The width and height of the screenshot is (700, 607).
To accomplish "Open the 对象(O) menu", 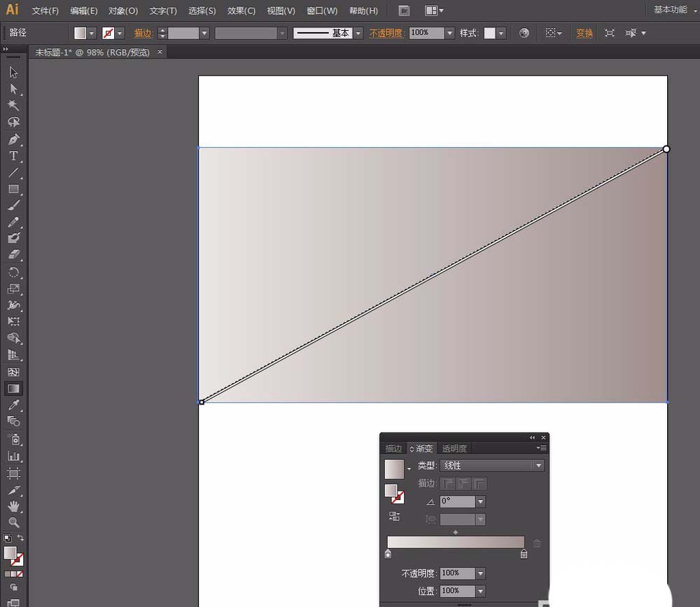I will click(x=123, y=11).
